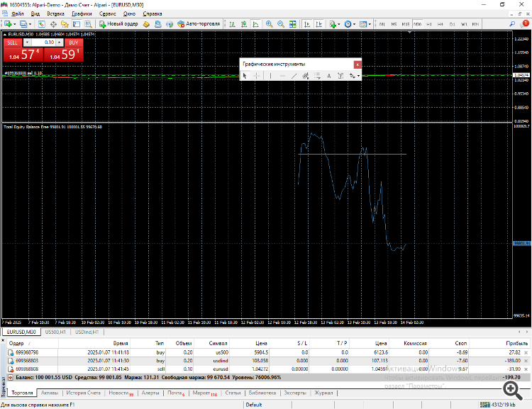
Task: Open the Profiles dropdown arrow
Action: coord(30,24)
